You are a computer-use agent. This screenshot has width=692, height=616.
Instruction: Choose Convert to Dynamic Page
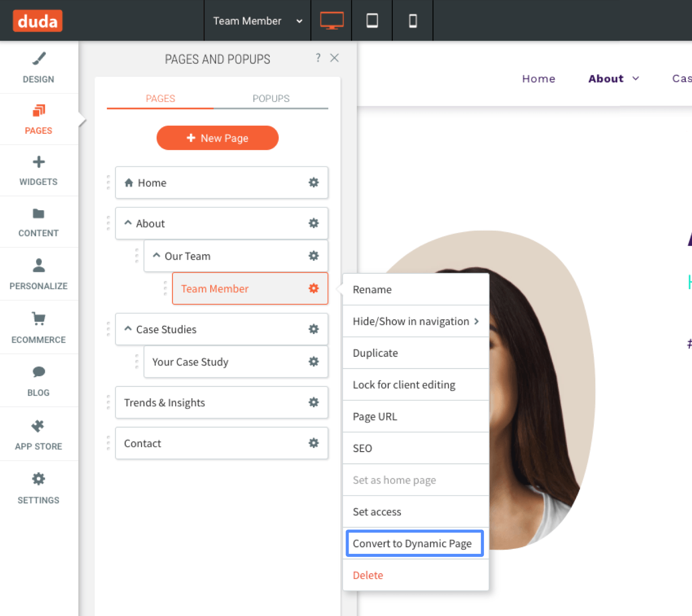point(415,543)
